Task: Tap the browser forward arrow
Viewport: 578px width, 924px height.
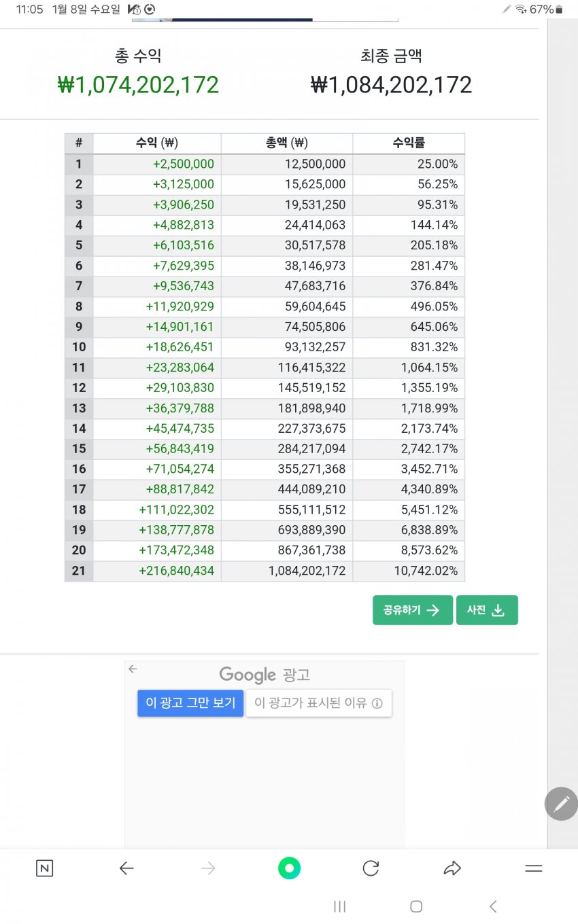Action: 208,868
